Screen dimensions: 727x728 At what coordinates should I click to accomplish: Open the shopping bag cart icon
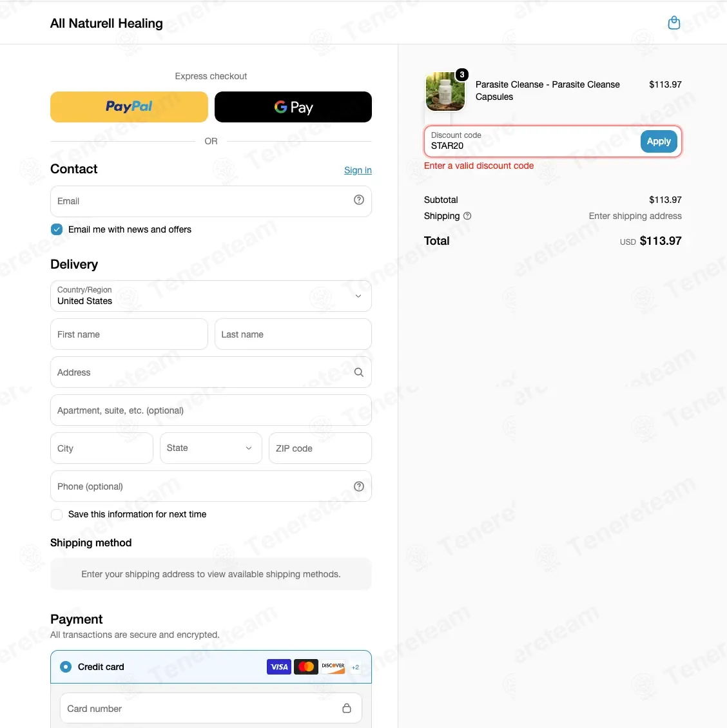[x=674, y=23]
